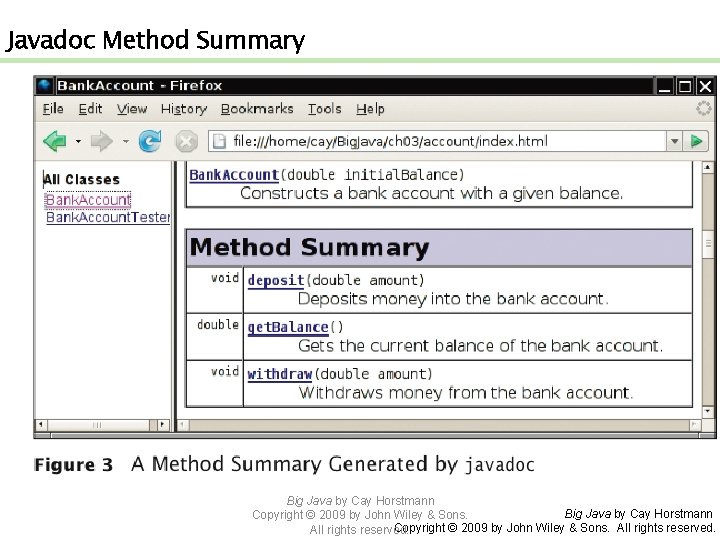Screen dimensions: 720x540
Task: Open the Help menu
Action: click(x=370, y=109)
